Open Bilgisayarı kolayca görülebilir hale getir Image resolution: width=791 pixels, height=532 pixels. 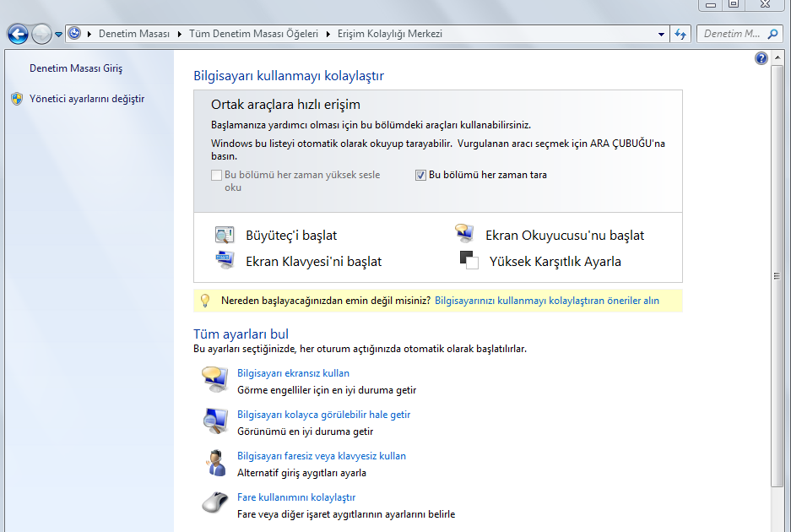click(x=324, y=415)
